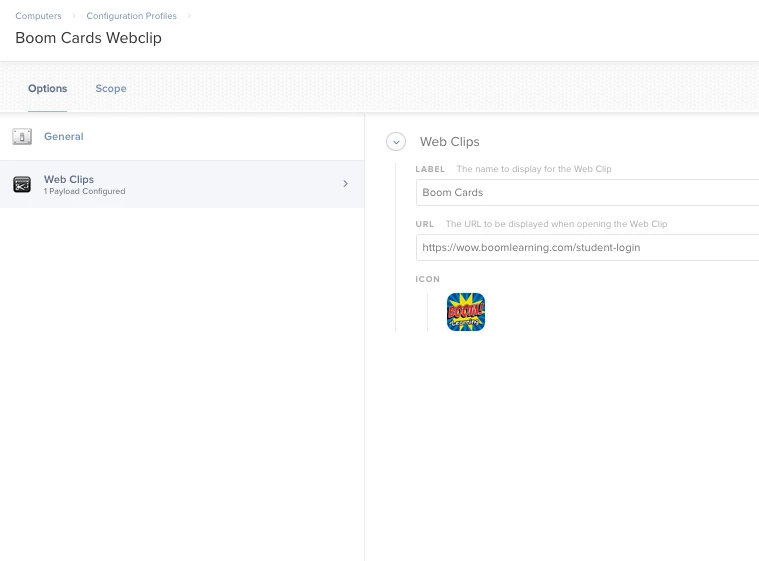This screenshot has height=561, width=759.
Task: Select the Web Clips payload row
Action: (x=182, y=184)
